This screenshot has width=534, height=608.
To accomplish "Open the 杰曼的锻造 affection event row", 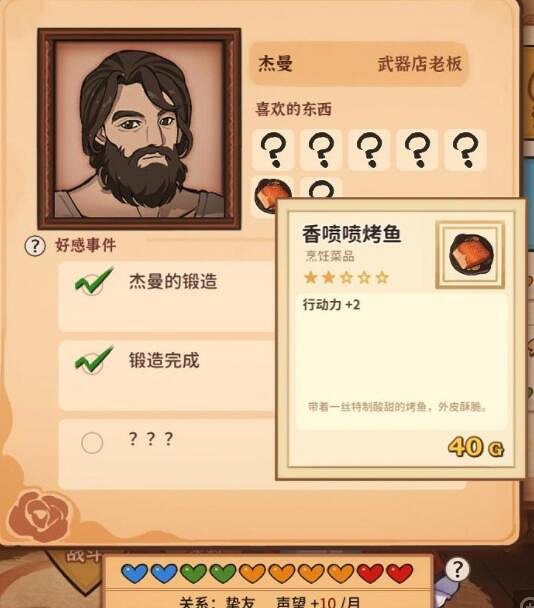I will [x=167, y=297].
